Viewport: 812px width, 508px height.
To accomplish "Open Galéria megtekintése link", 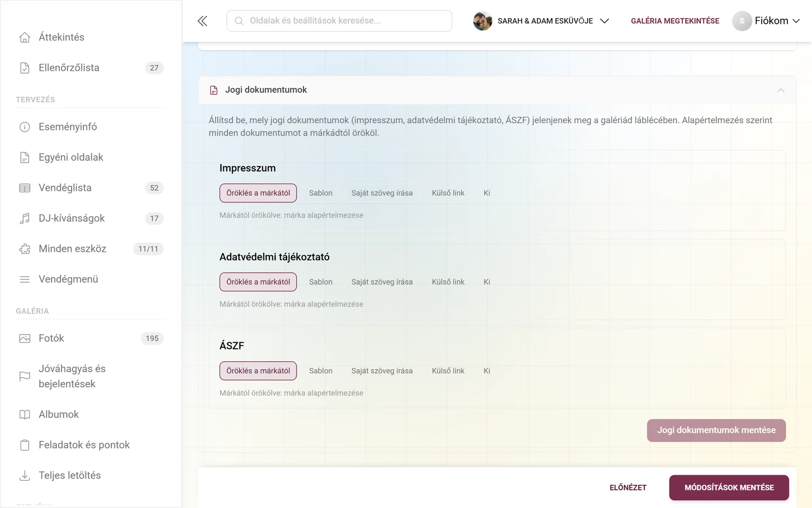I will click(x=675, y=21).
